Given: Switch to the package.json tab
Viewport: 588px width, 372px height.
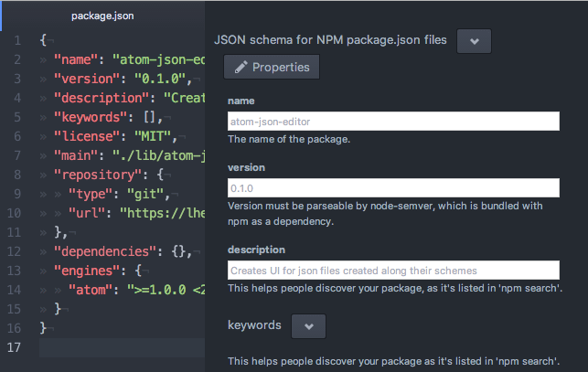Looking at the screenshot, I should [x=102, y=16].
